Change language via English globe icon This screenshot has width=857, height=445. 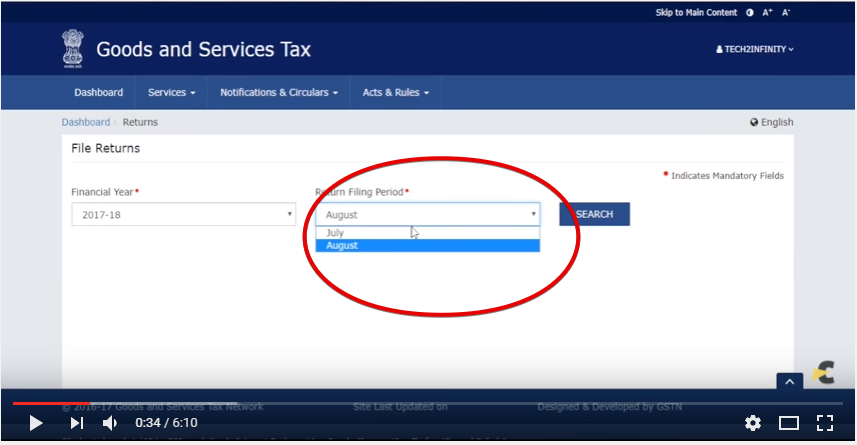(771, 122)
